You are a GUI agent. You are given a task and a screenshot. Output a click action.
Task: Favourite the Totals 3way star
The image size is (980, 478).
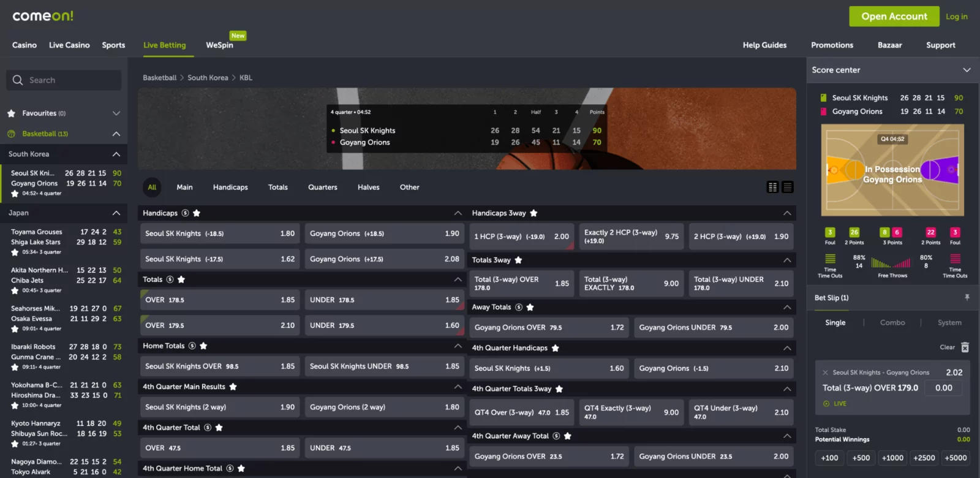(518, 260)
